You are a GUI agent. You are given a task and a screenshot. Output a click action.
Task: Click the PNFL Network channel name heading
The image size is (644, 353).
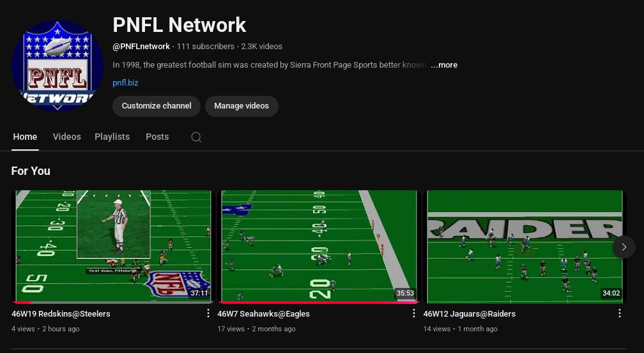180,25
